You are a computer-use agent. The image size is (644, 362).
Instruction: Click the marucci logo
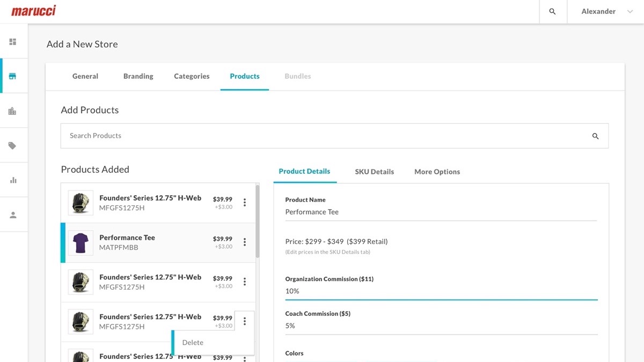(33, 10)
